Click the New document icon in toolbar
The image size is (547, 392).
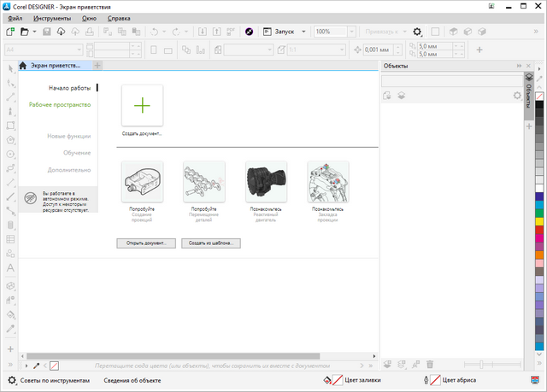11,32
